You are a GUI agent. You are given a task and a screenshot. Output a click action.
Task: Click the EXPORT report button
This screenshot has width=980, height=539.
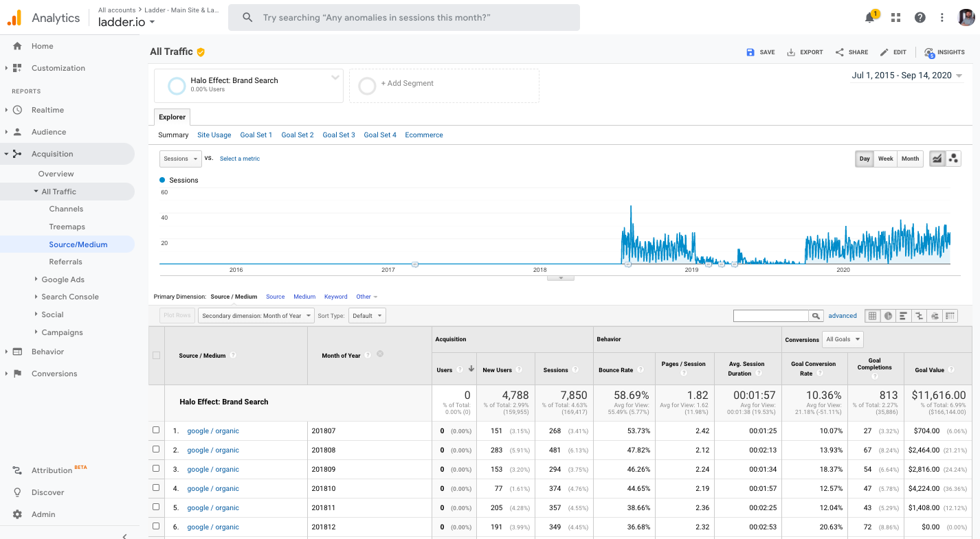[x=805, y=52]
